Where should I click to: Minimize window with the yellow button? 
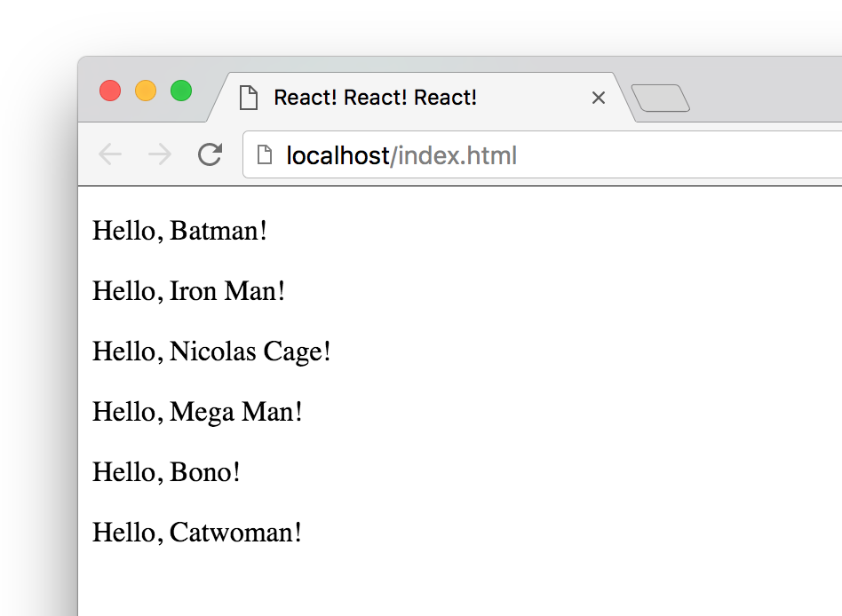(x=146, y=91)
